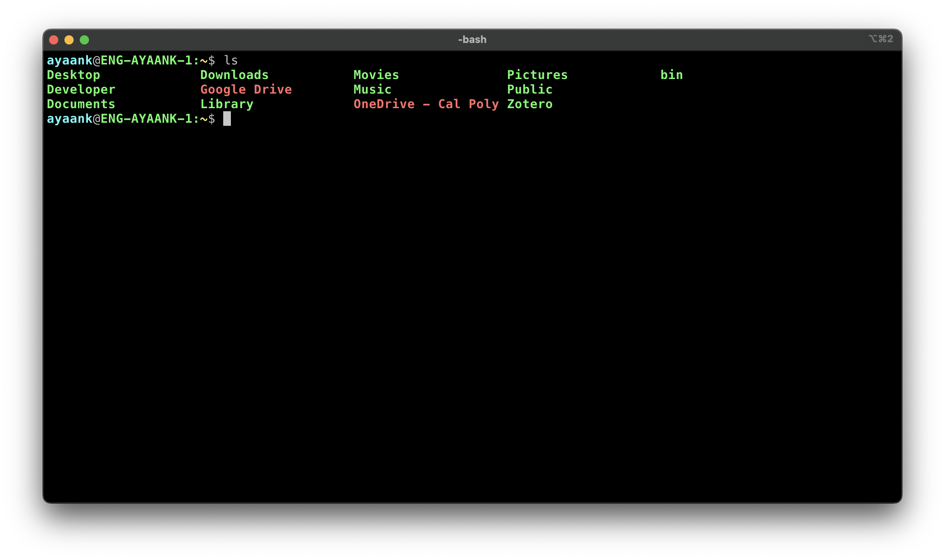945x560 pixels.
Task: Click the -bash window title
Action: (x=472, y=40)
